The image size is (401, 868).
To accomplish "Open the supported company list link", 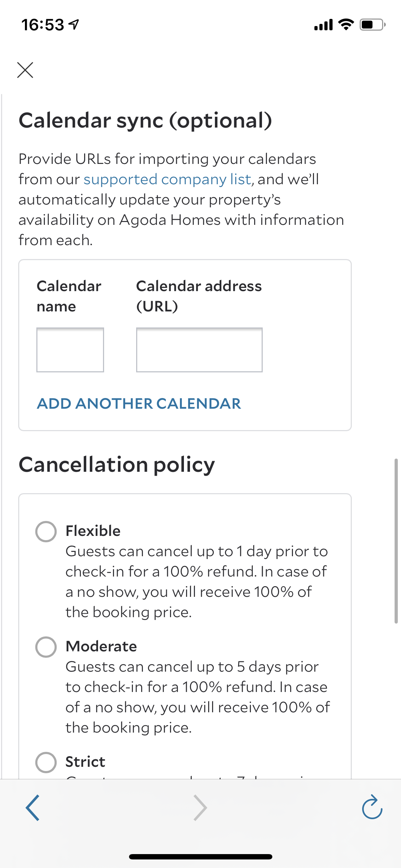I will point(167,179).
